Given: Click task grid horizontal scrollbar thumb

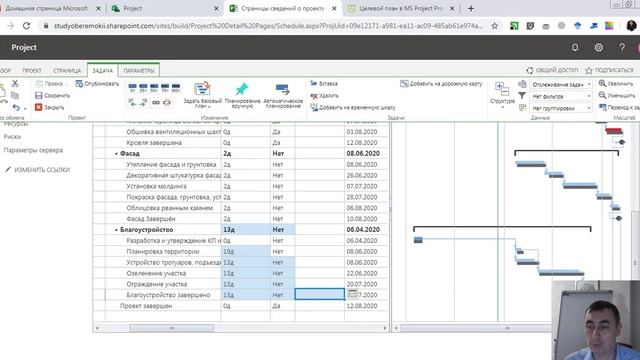Looking at the screenshot, I should (x=171, y=328).
